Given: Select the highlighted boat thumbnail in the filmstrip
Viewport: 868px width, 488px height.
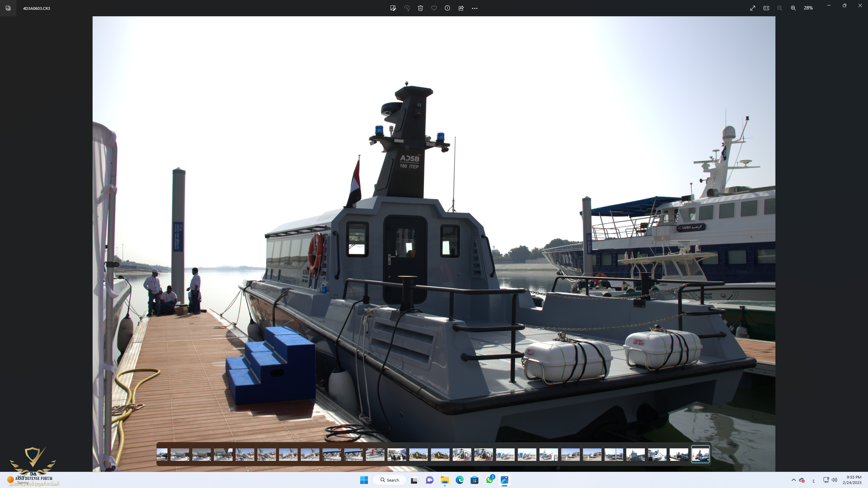Looking at the screenshot, I should coord(700,454).
